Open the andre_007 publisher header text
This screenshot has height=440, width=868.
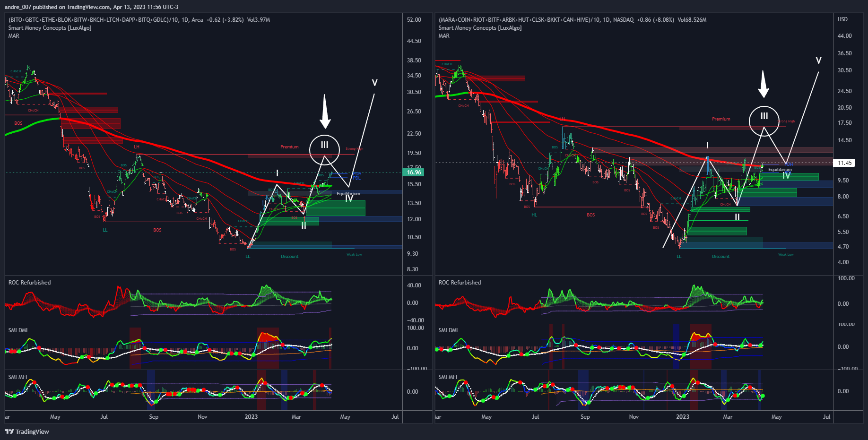point(91,7)
